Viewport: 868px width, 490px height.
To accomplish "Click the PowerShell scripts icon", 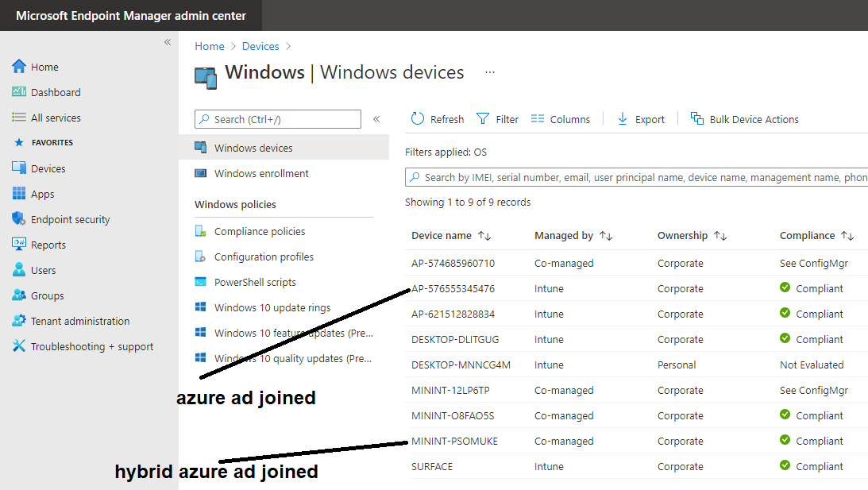I will (x=200, y=282).
